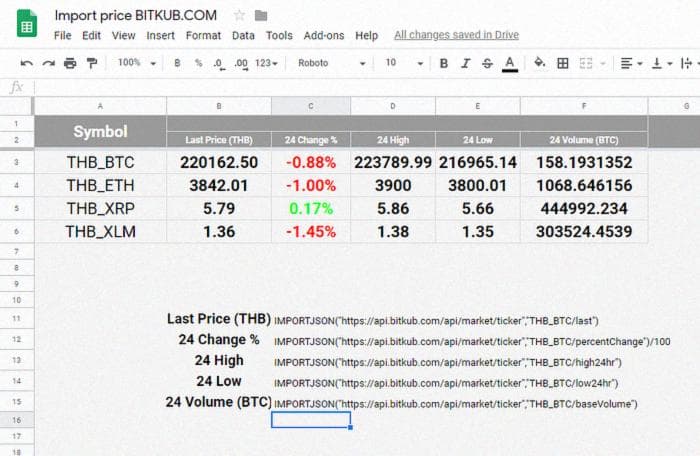The image size is (700, 456).
Task: Open the move to folder icon
Action: (261, 16)
